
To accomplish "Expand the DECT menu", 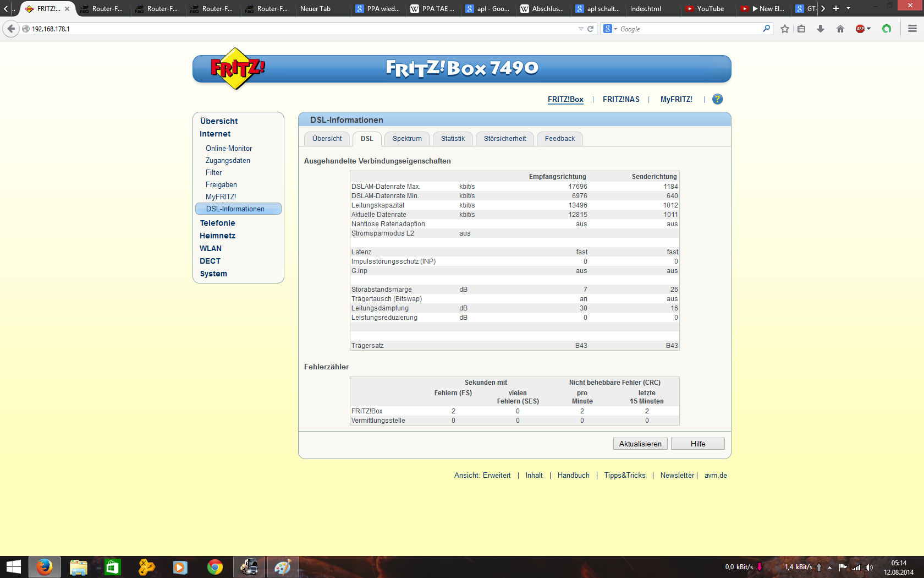I will click(x=210, y=261).
